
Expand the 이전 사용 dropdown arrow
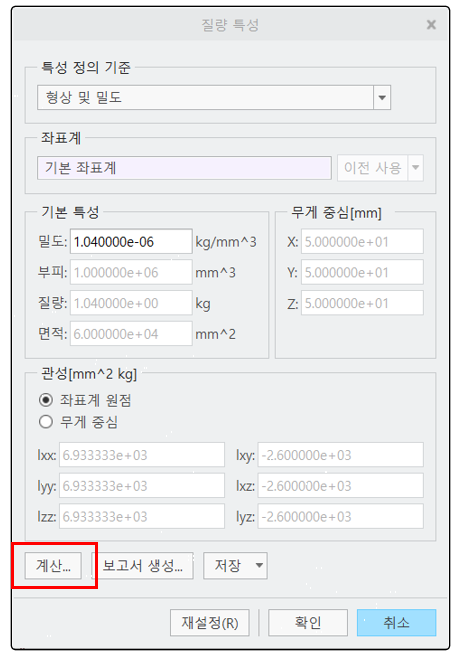pos(415,168)
